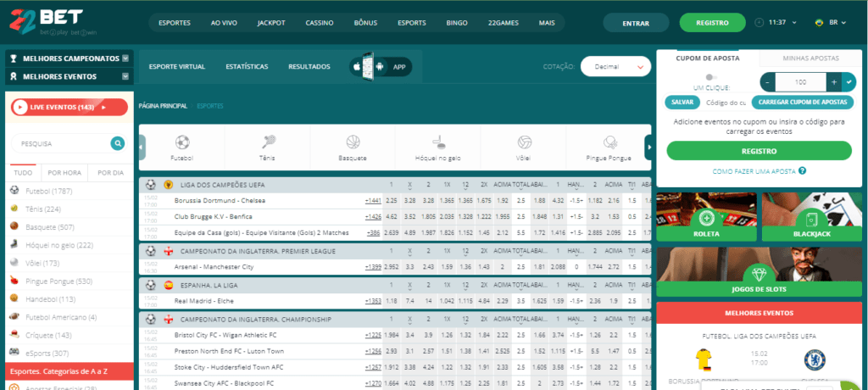This screenshot has height=390, width=868.
Task: Click the Entrar login button
Action: tap(635, 23)
